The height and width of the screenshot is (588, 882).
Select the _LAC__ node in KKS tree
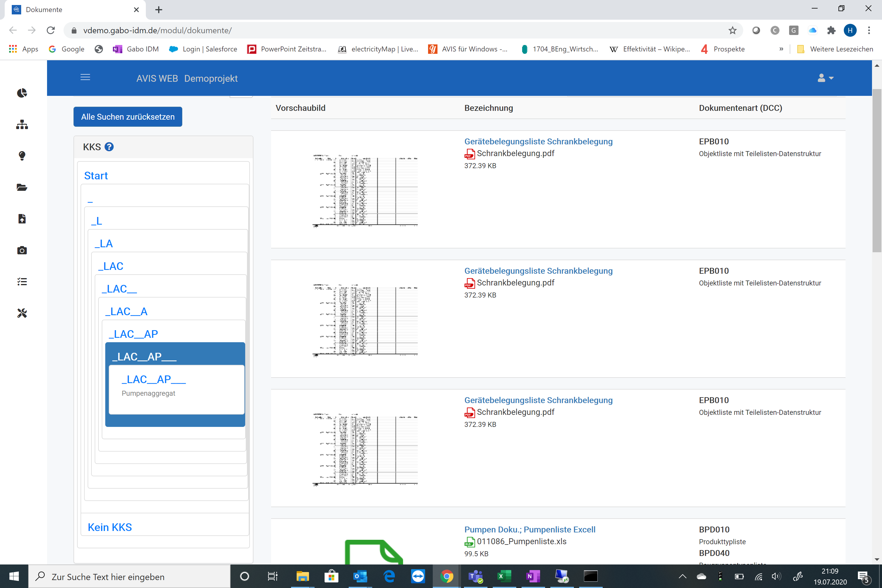[x=119, y=289]
